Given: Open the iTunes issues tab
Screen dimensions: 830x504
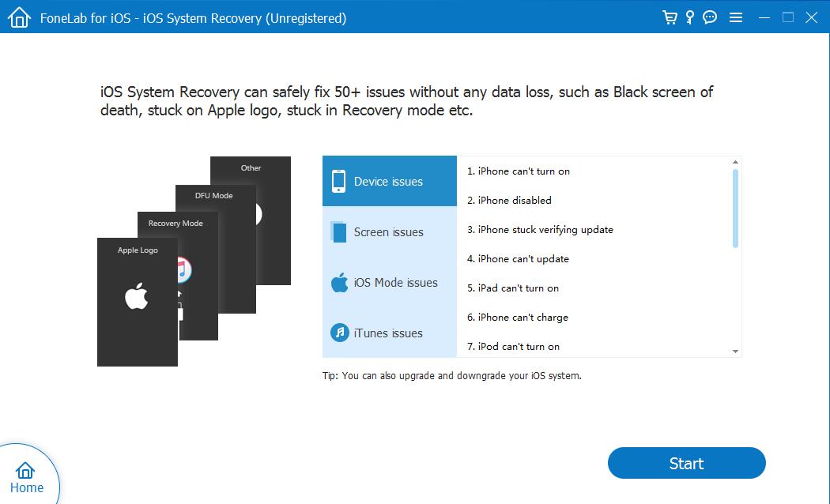Looking at the screenshot, I should coord(389,333).
